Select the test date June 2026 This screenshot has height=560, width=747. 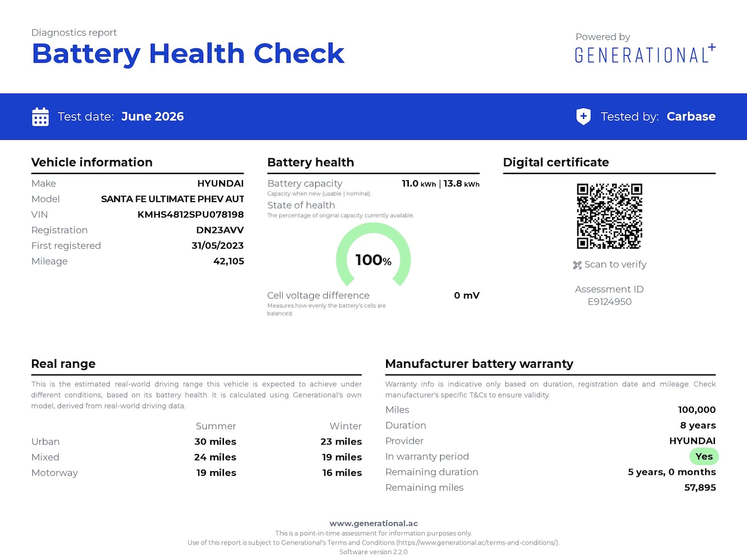point(152,116)
